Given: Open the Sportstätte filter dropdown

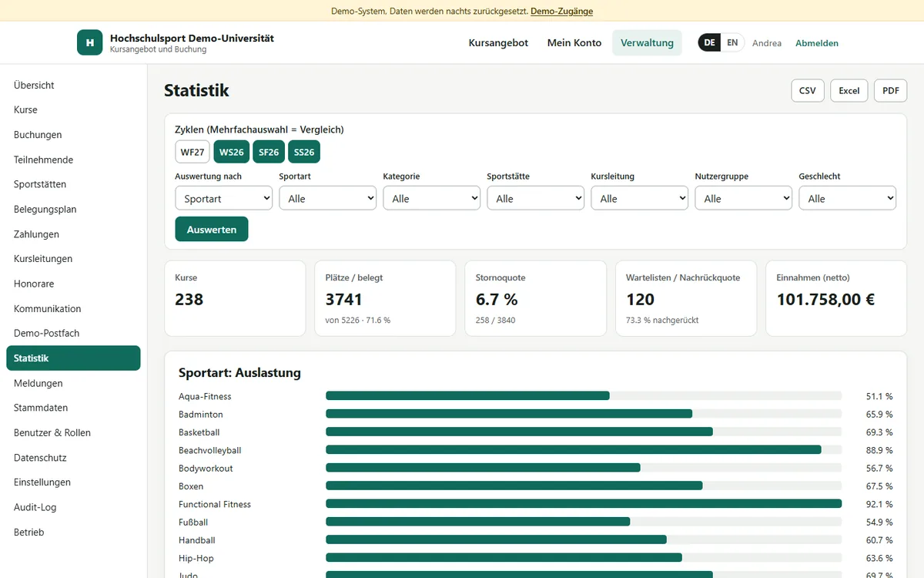Looking at the screenshot, I should (535, 198).
